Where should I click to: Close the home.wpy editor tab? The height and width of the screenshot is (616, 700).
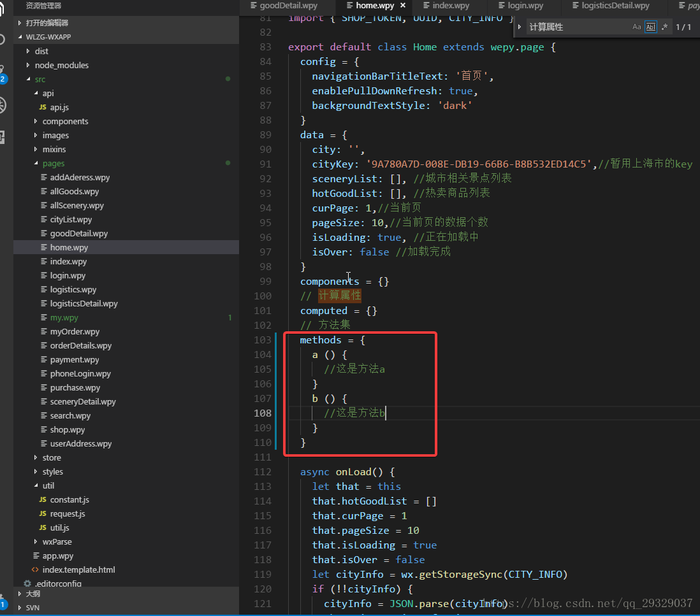(x=403, y=5)
